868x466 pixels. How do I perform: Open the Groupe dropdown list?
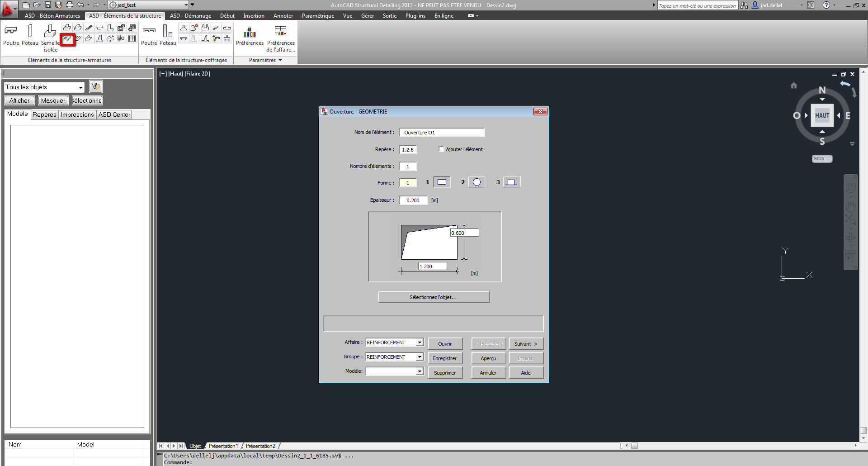[420, 357]
